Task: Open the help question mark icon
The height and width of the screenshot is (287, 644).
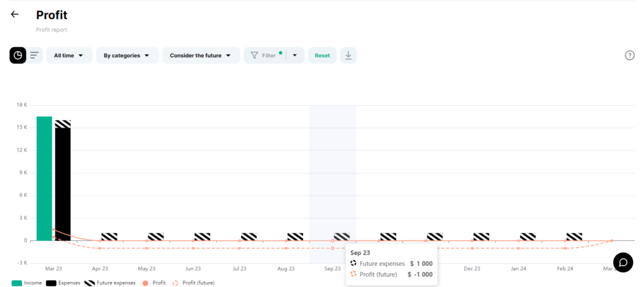Action: (x=630, y=55)
